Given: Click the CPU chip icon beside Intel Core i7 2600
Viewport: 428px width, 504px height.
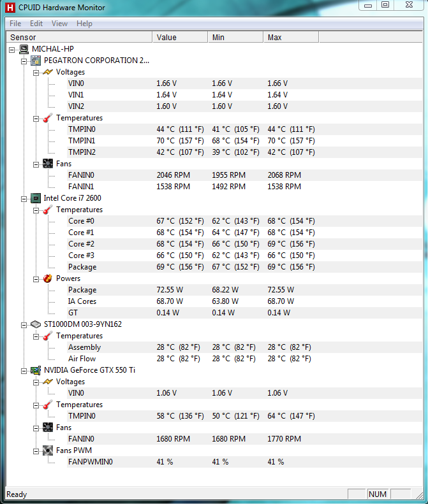Looking at the screenshot, I should point(36,198).
